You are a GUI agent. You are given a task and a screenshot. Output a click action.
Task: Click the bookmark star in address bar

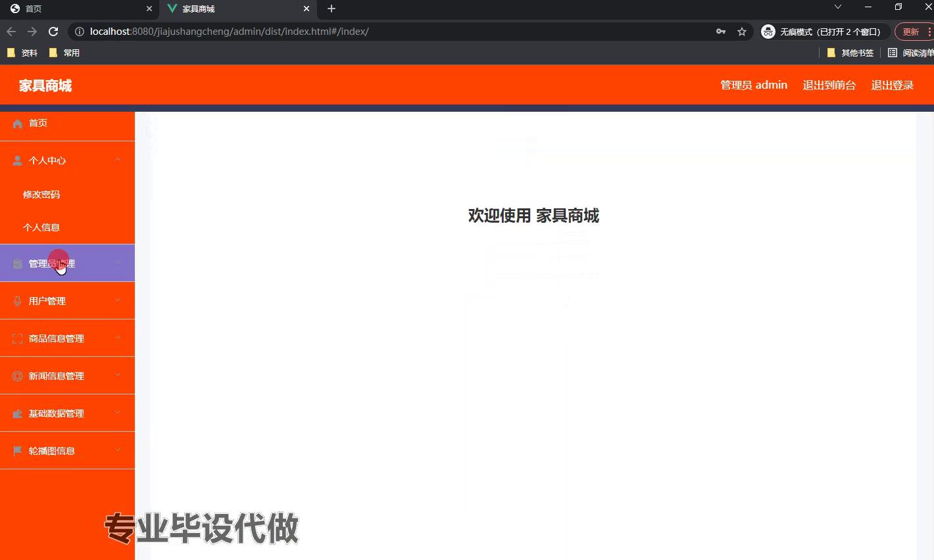point(742,31)
